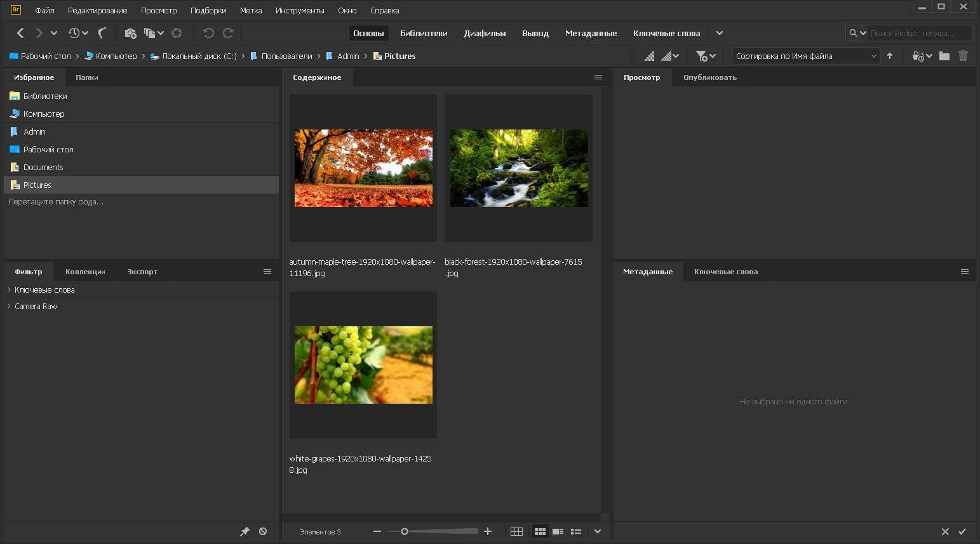Click the trash delete icon
Screen dimensions: 980x544
pyautogui.click(x=963, y=56)
